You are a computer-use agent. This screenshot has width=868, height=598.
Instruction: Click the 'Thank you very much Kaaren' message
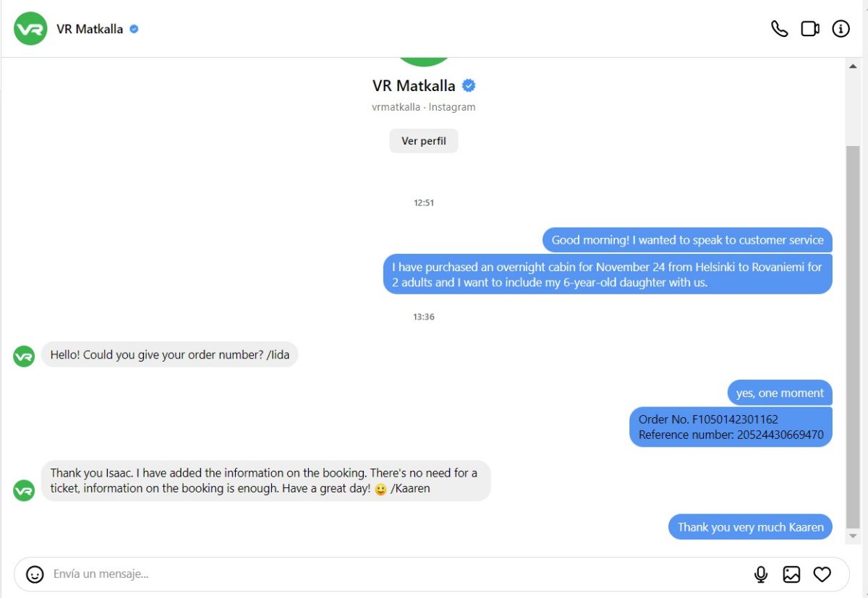750,527
